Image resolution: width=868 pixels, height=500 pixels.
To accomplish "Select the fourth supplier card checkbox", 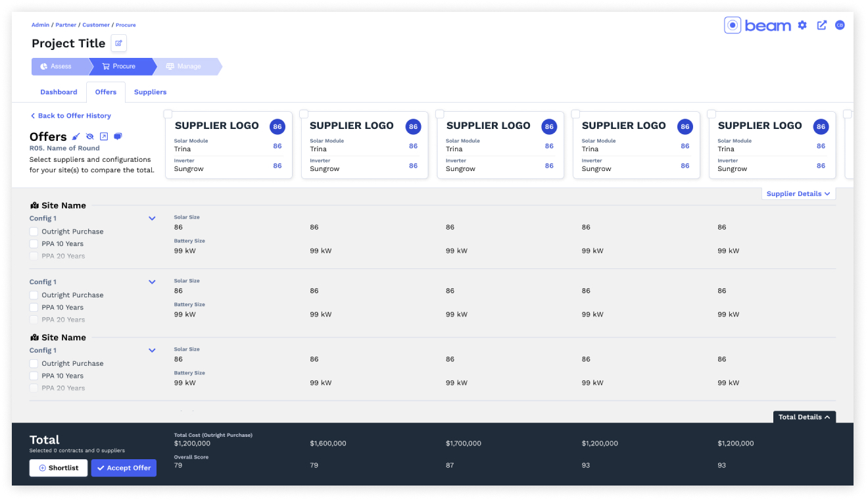I will pyautogui.click(x=575, y=114).
